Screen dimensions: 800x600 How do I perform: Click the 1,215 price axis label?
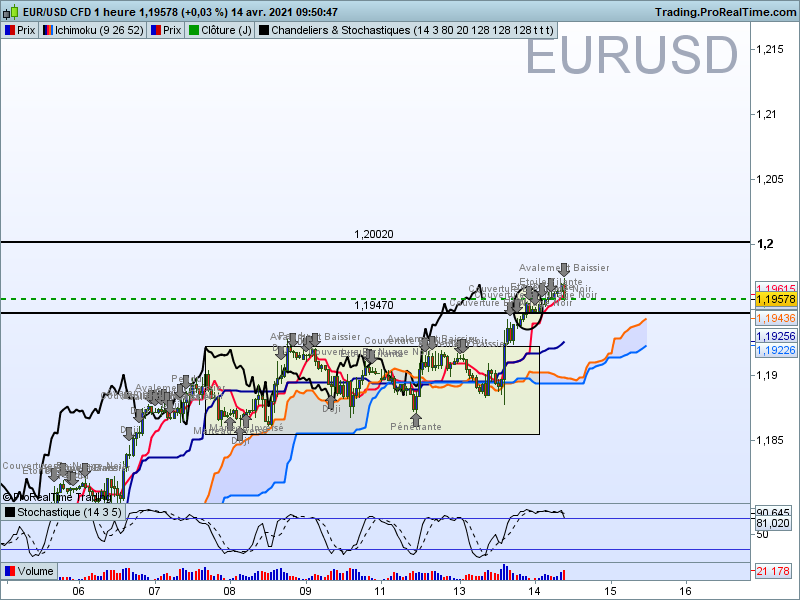click(769, 49)
